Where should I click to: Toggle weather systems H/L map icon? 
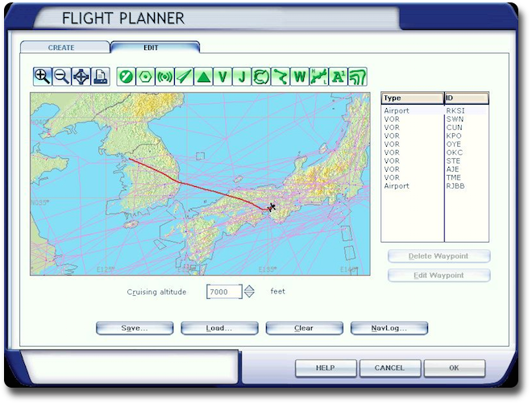(x=319, y=77)
